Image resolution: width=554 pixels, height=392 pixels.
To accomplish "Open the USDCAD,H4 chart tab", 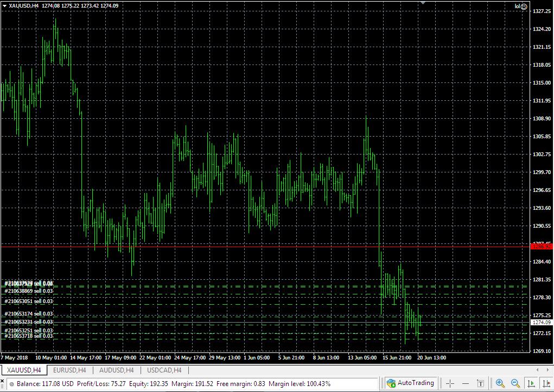I will [x=164, y=370].
